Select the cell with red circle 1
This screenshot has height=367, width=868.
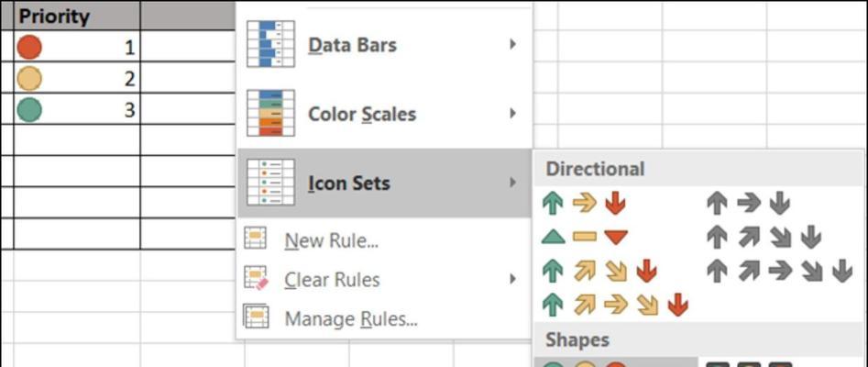click(76, 47)
